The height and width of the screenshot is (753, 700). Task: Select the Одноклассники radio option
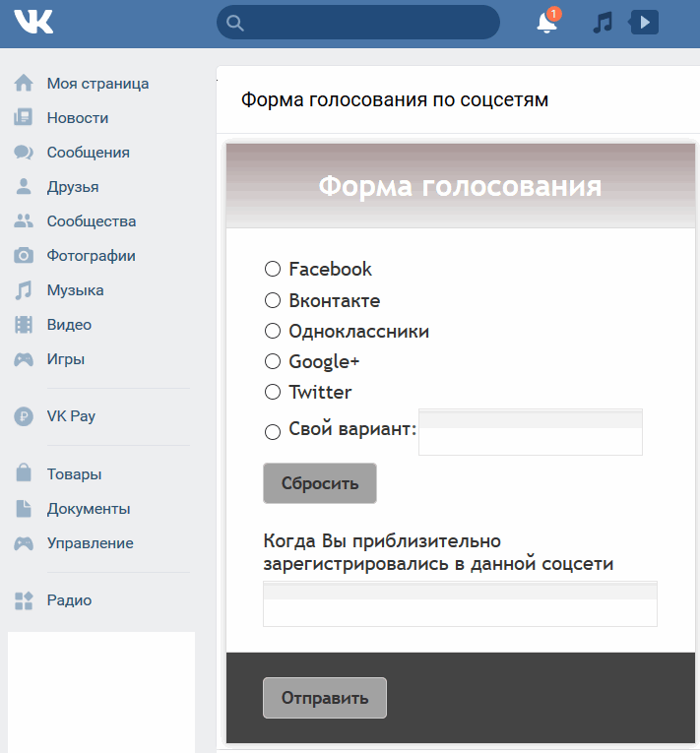[273, 331]
